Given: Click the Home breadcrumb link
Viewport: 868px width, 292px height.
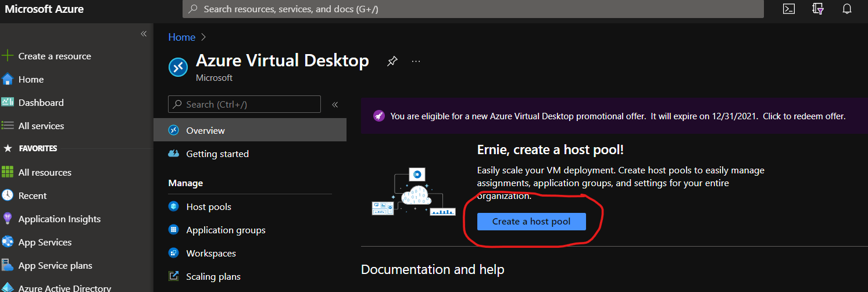Looking at the screenshot, I should point(181,37).
